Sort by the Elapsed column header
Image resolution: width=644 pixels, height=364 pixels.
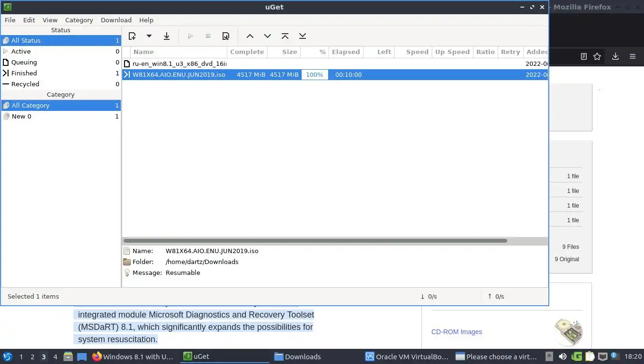[x=346, y=52]
